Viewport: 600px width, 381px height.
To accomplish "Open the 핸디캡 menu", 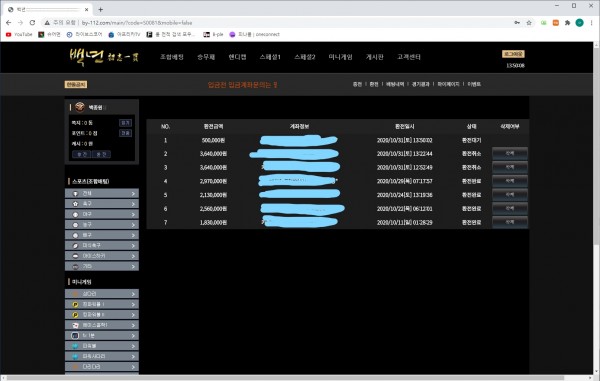I will [x=237, y=57].
